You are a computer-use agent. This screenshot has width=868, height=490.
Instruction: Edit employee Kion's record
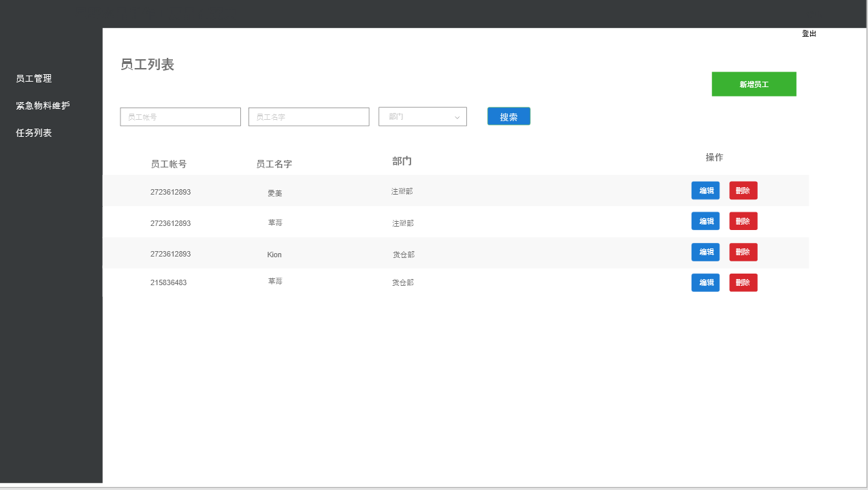pyautogui.click(x=705, y=252)
